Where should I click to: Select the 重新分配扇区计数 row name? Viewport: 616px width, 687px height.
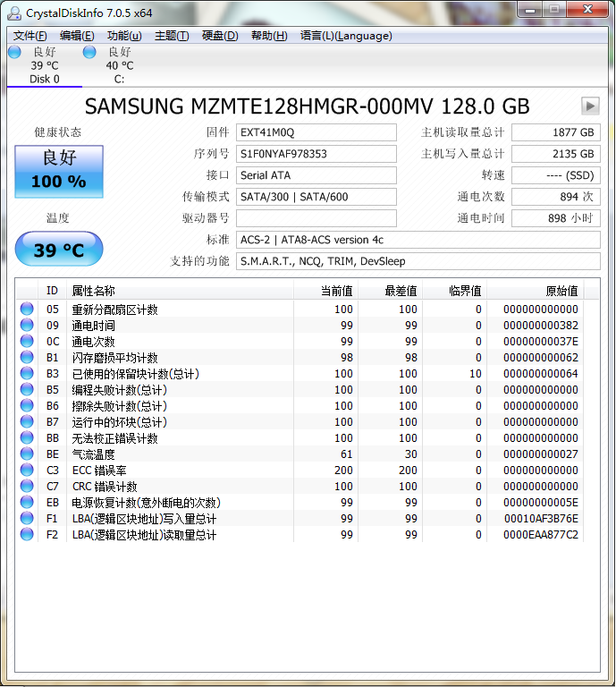pyautogui.click(x=114, y=310)
